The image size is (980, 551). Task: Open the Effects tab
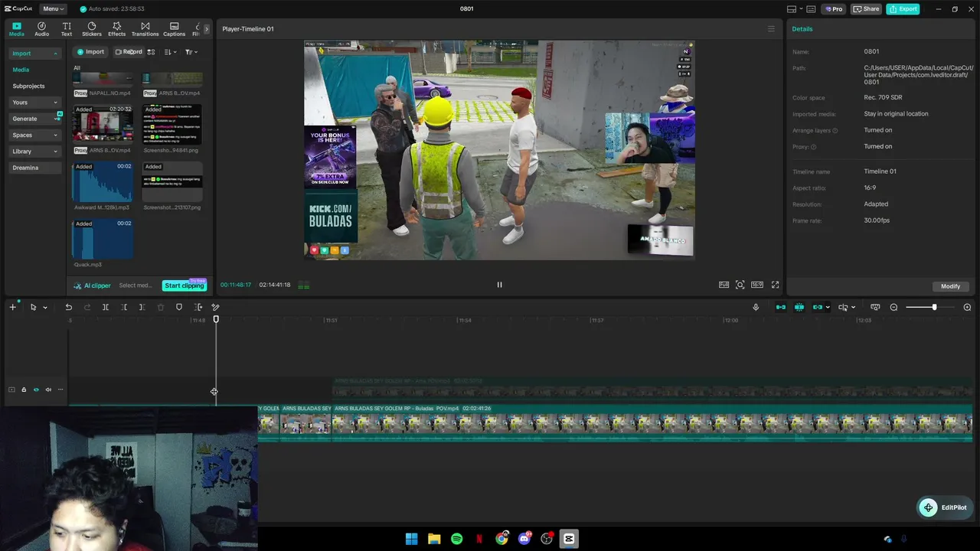(116, 29)
